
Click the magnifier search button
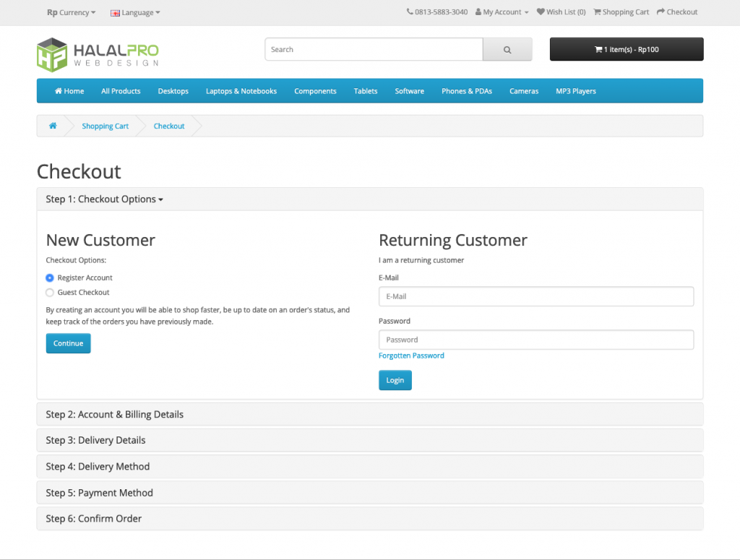click(x=507, y=50)
